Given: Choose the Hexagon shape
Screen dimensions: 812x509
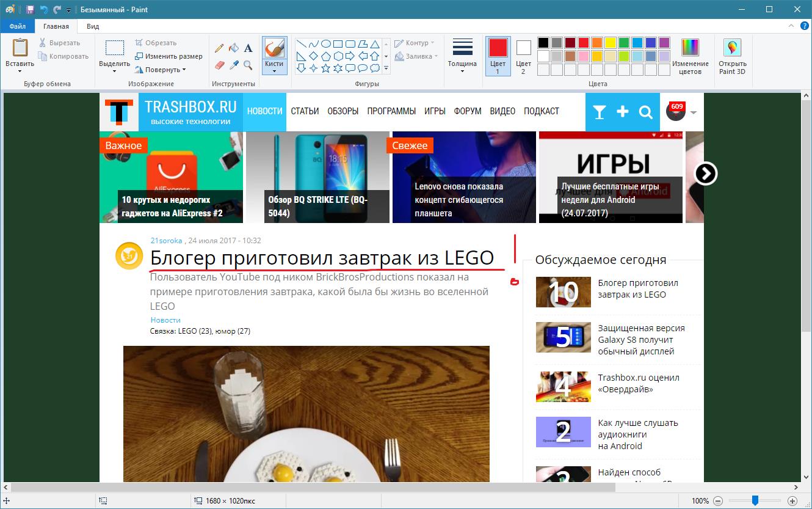Looking at the screenshot, I should tap(338, 56).
